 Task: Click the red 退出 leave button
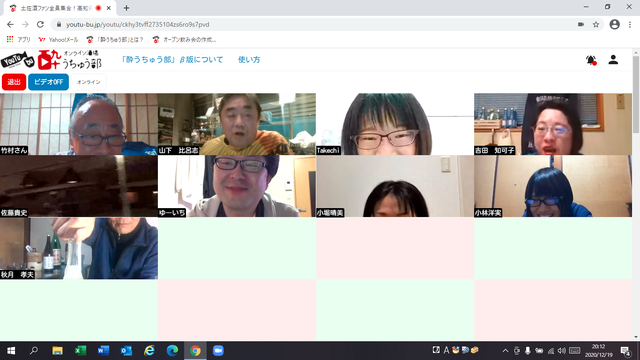coord(14,82)
